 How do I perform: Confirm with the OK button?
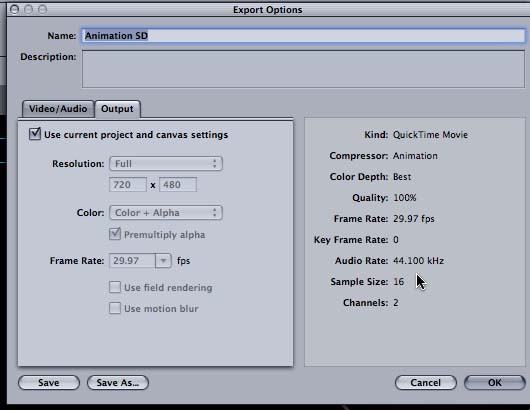495,383
